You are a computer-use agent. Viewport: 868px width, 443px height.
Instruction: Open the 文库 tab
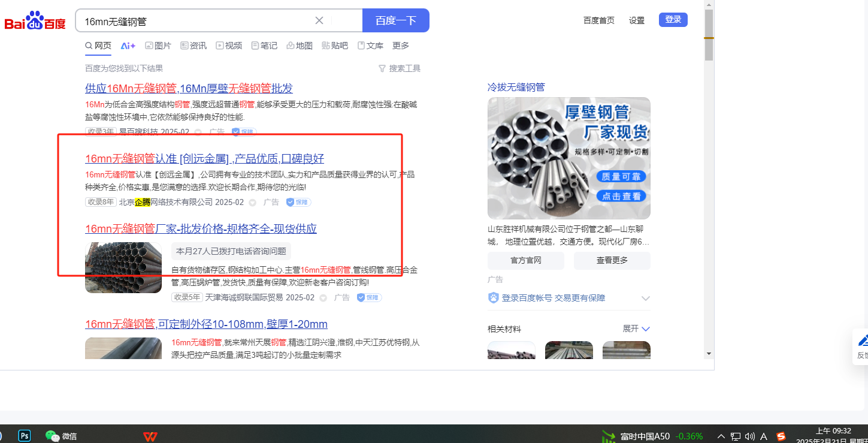[370, 46]
